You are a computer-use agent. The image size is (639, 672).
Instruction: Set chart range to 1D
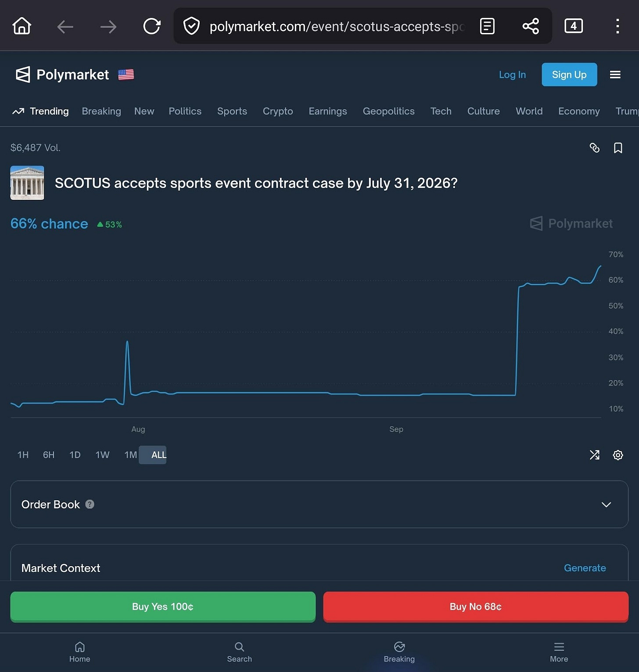point(75,455)
